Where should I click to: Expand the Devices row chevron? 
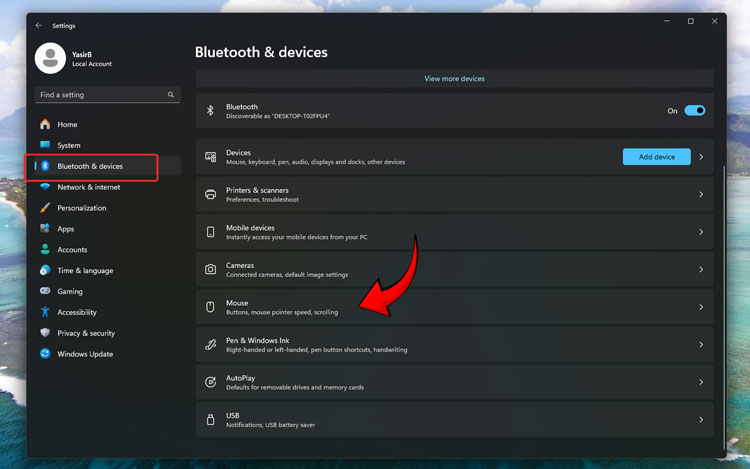click(701, 157)
